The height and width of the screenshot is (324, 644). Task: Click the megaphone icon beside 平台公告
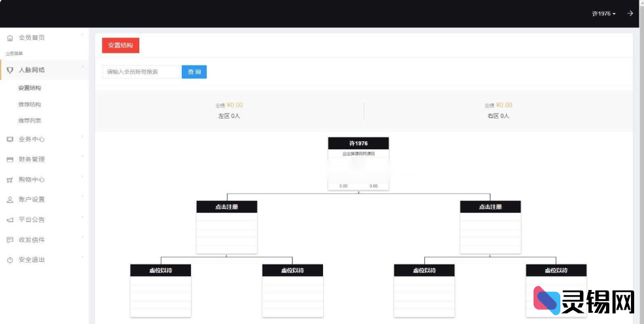click(x=10, y=220)
